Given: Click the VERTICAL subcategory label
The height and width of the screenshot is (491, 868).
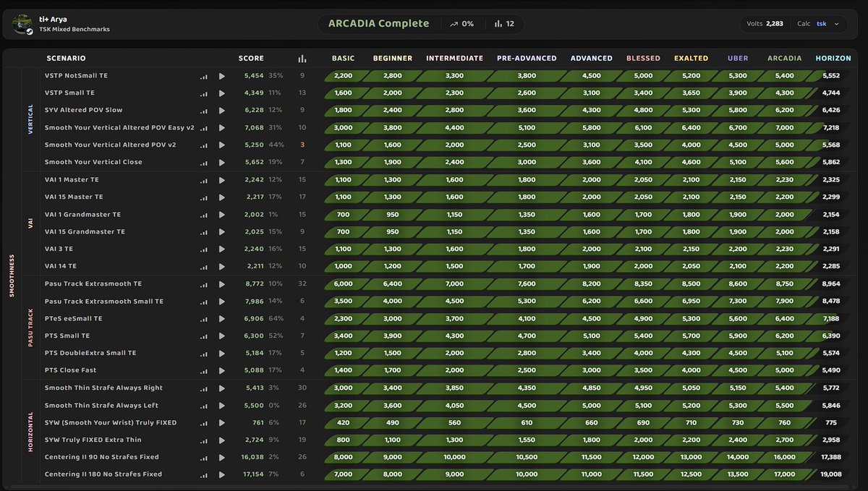Looking at the screenshot, I should tap(31, 119).
